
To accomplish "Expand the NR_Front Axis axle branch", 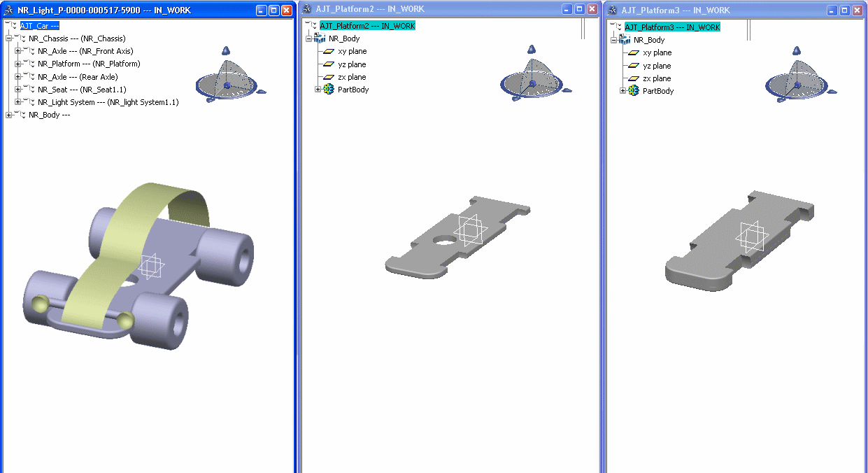I will pos(18,51).
